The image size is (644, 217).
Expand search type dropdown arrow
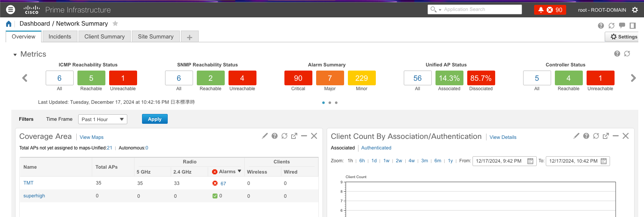(440, 10)
